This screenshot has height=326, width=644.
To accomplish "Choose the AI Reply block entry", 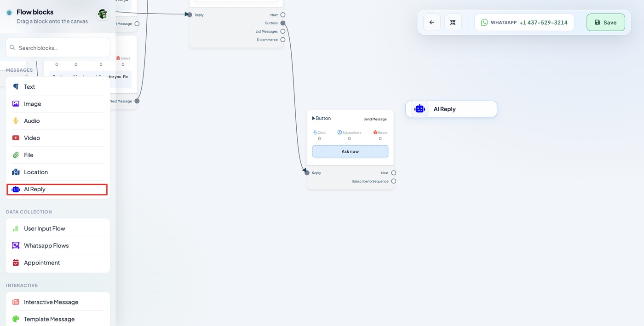I will click(57, 189).
